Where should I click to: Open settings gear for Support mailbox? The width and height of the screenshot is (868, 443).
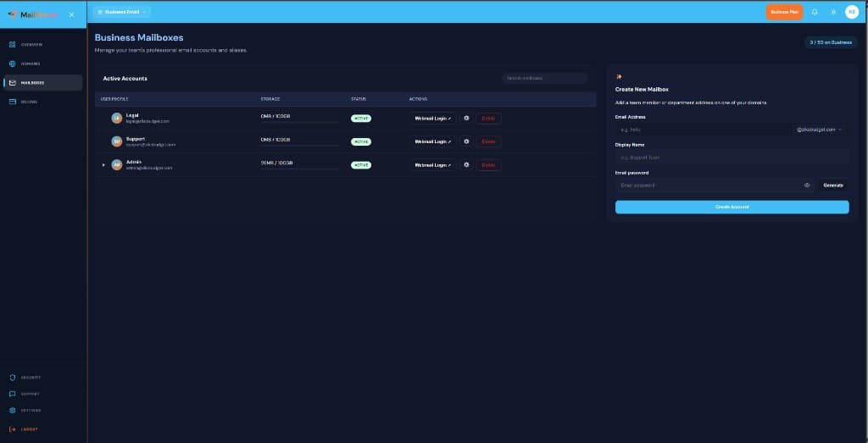(x=466, y=141)
